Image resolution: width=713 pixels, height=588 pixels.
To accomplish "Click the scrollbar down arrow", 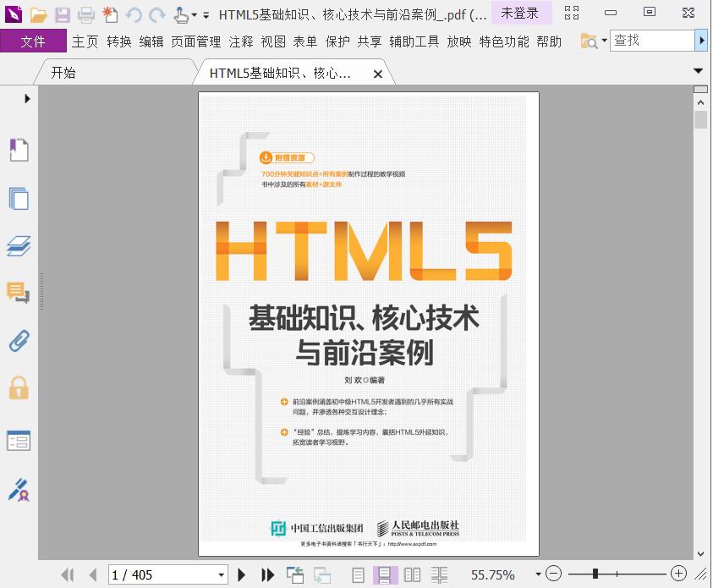I will 700,553.
